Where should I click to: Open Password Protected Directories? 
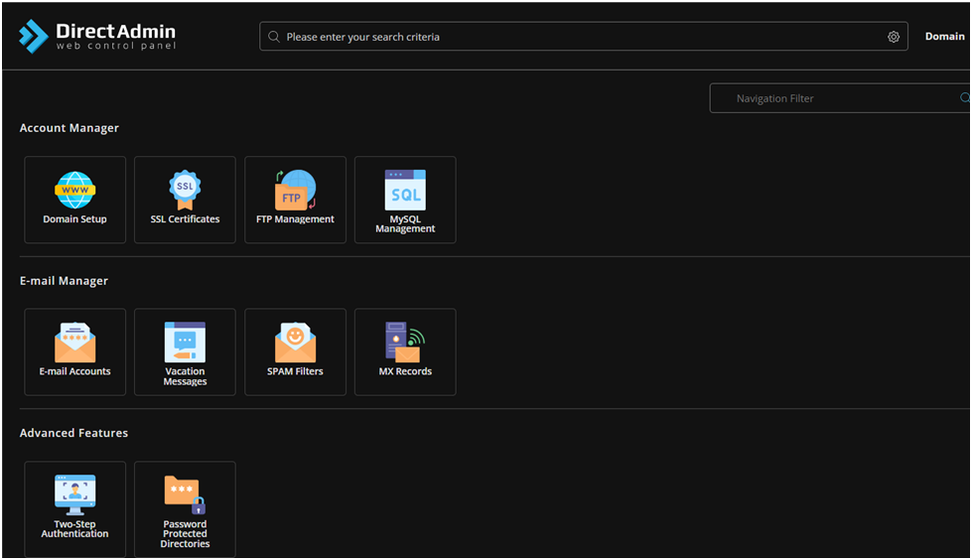pos(185,509)
